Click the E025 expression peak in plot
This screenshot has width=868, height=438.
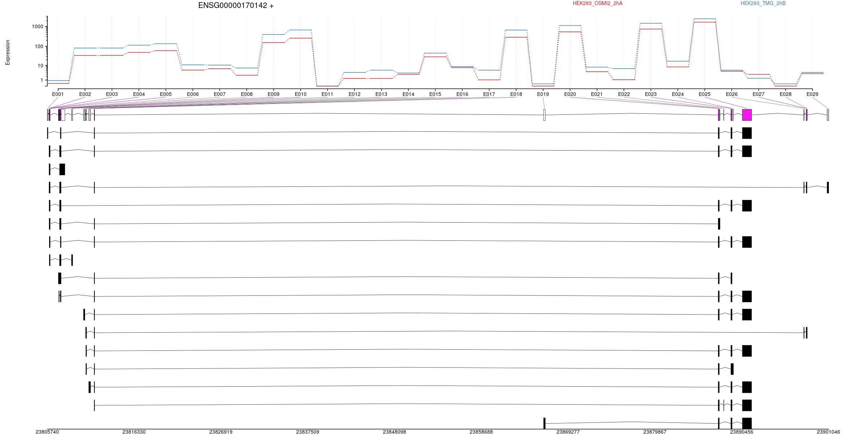[x=705, y=20]
